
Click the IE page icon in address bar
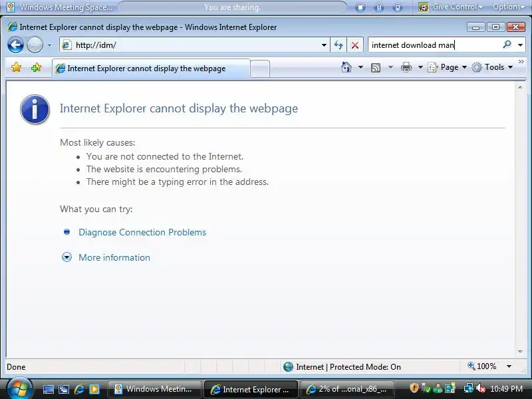(66, 45)
